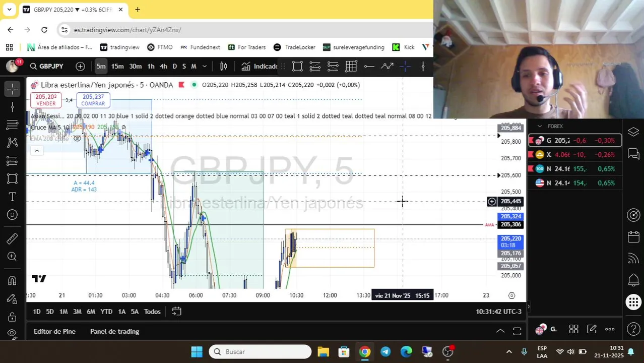This screenshot has width=644, height=363.
Task: Open the candlestick chart type menu
Action: tap(224, 66)
